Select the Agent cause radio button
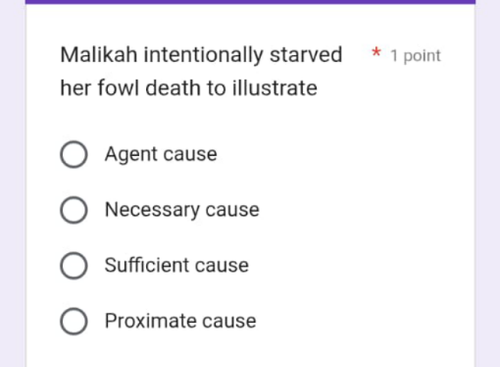 (x=74, y=154)
